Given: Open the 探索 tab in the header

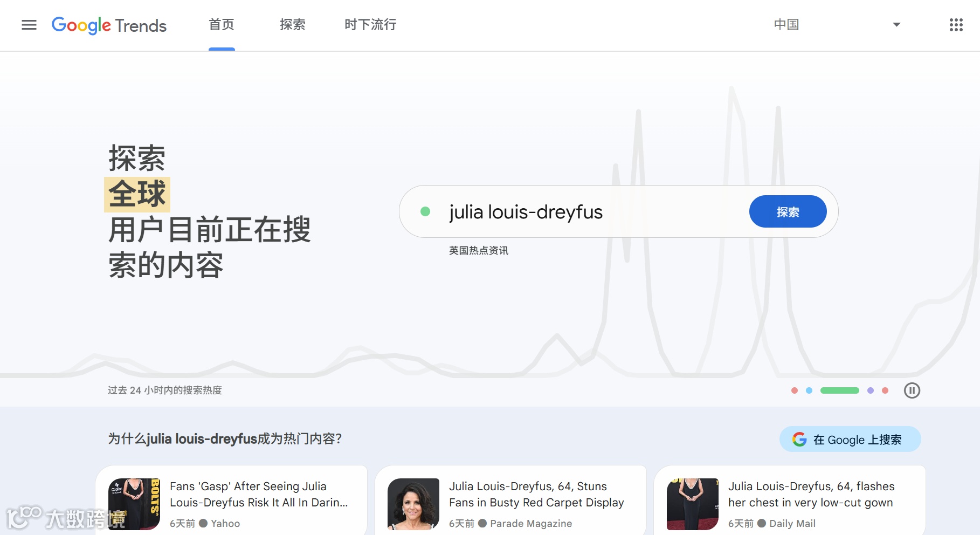Looking at the screenshot, I should (293, 25).
